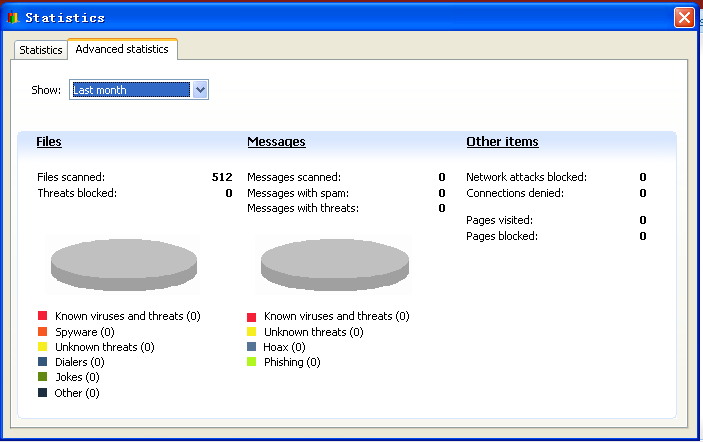Click the Other items section heading
The height and width of the screenshot is (442, 703).
502,142
